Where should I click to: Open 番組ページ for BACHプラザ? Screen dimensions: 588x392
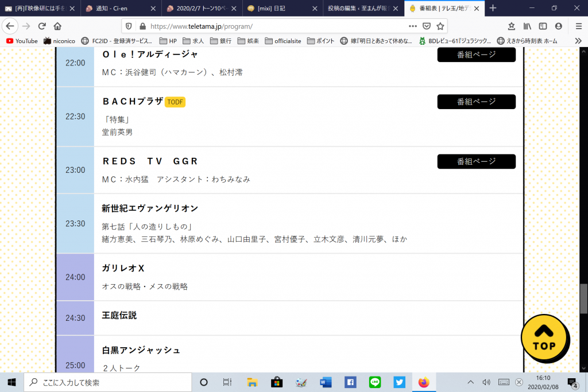point(476,102)
